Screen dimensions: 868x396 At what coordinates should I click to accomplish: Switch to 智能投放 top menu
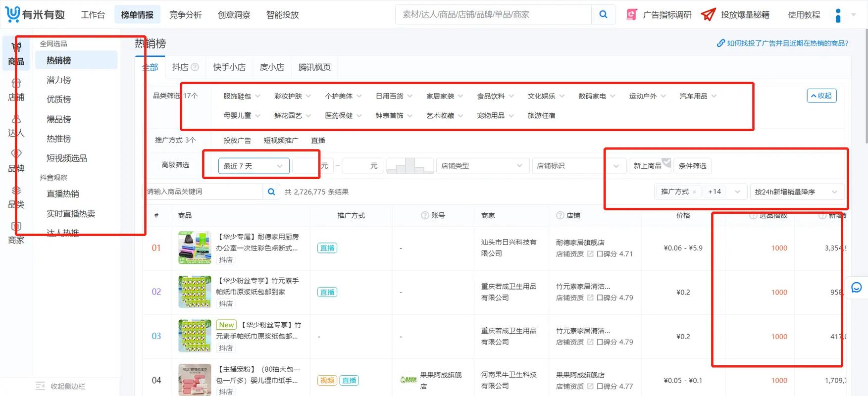tap(283, 15)
